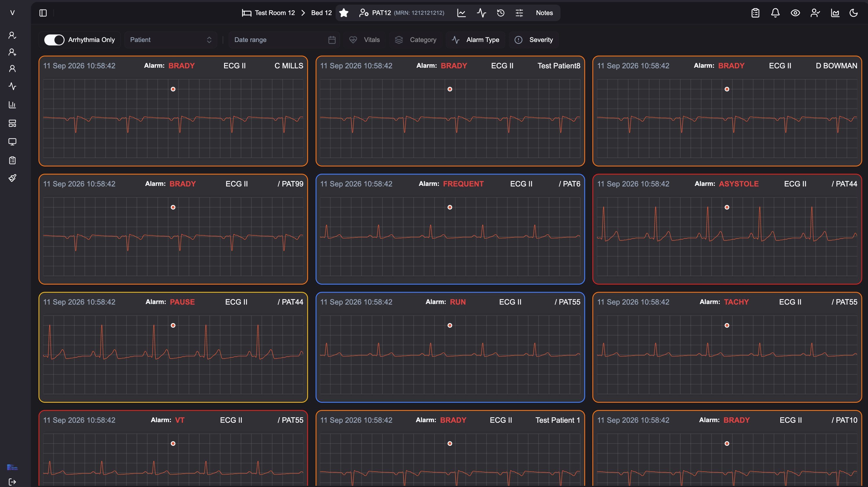
Task: Open the trend line chart icon
Action: (461, 13)
